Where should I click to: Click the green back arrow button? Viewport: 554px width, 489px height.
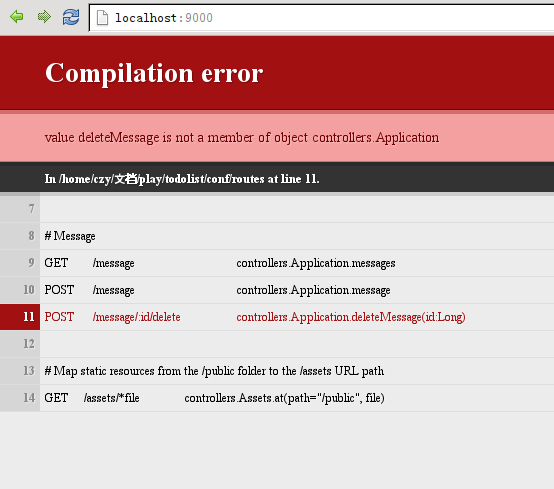pos(17,17)
